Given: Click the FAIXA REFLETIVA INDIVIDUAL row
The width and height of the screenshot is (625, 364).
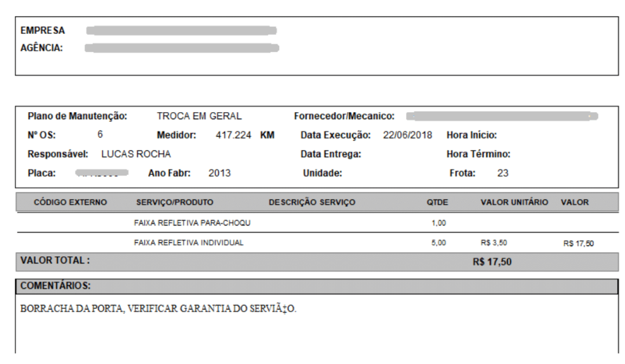Looking at the screenshot, I should point(189,244).
